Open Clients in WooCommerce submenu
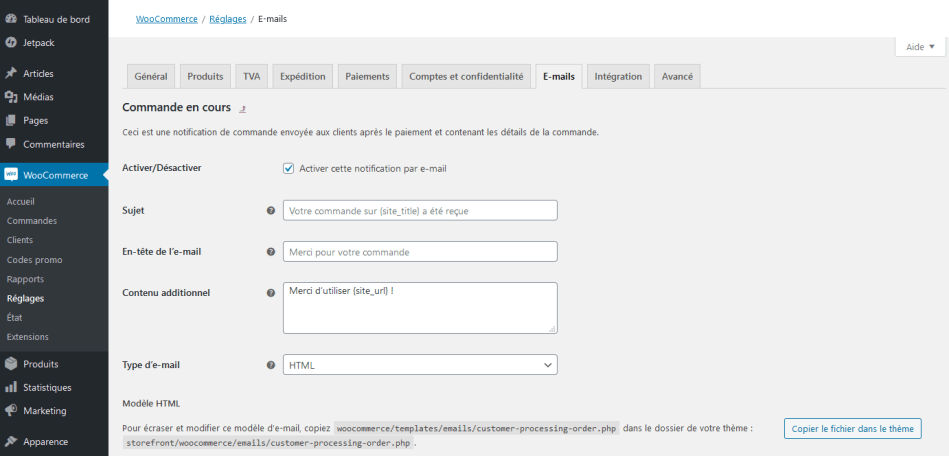 [x=20, y=240]
